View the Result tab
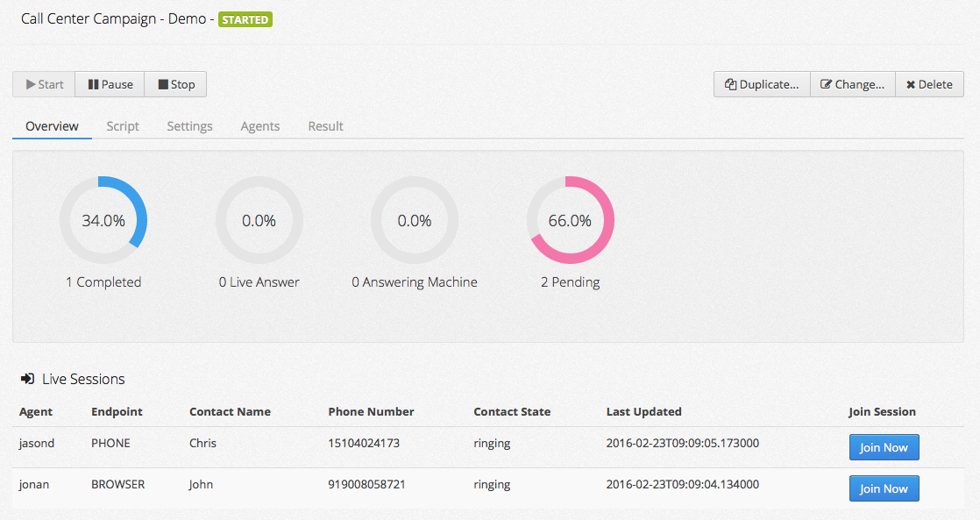This screenshot has height=520, width=980. click(325, 126)
